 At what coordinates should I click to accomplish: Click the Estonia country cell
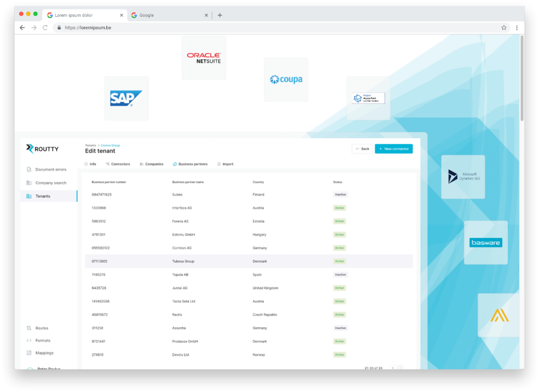259,222
